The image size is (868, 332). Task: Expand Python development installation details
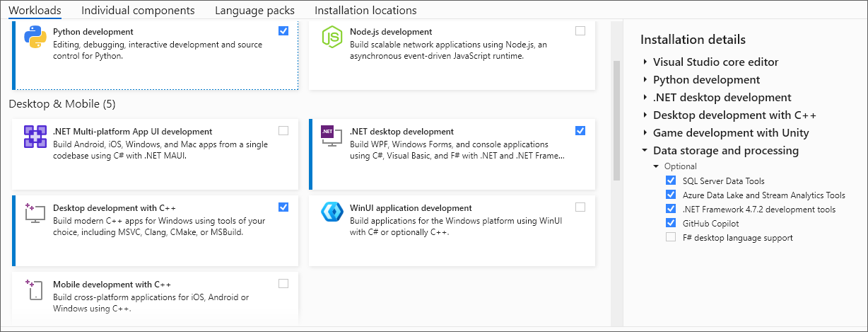[645, 80]
